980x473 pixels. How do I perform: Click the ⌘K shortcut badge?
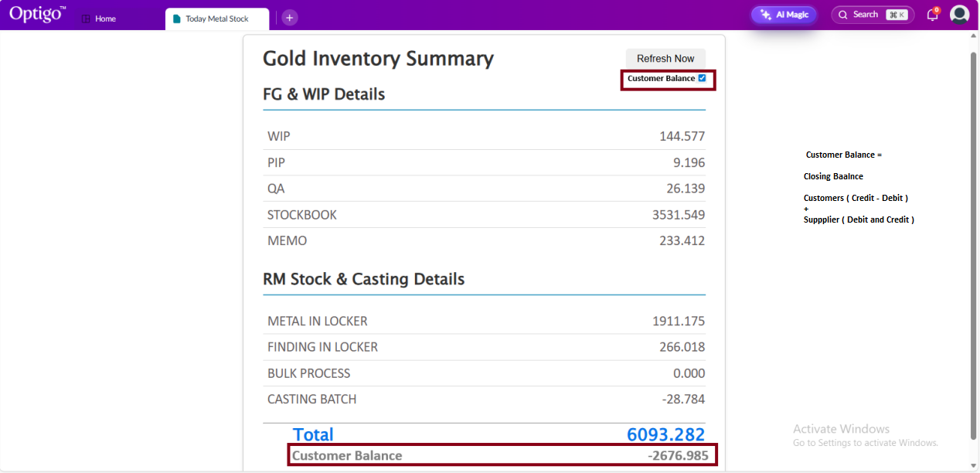pos(897,15)
